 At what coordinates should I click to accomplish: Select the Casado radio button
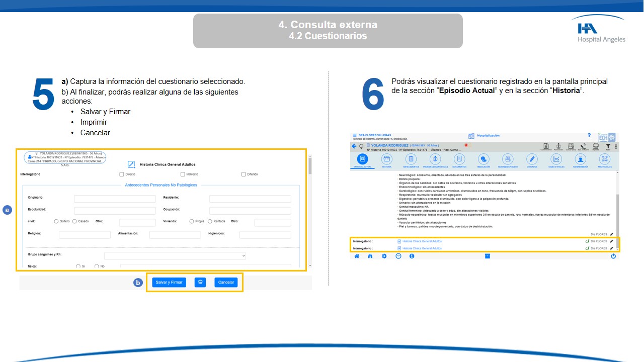[x=74, y=221]
